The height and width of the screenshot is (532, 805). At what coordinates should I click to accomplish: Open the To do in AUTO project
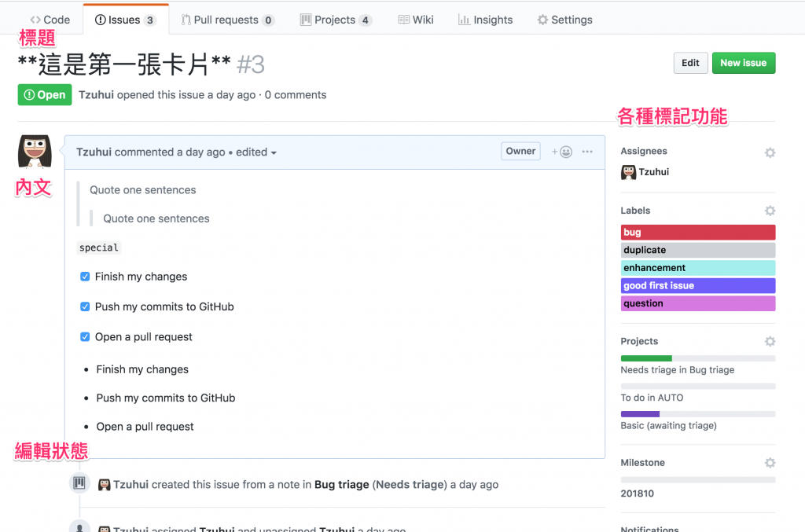click(652, 398)
